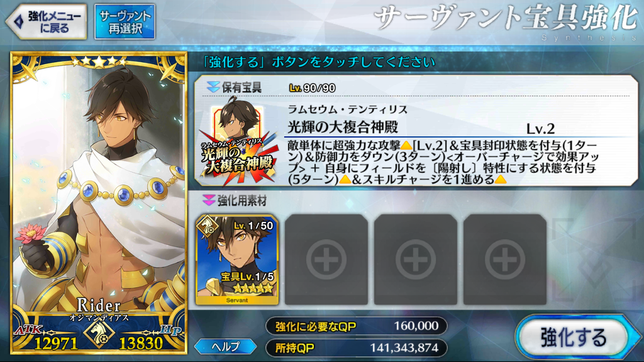
Task: Add material in last empty plus slot
Action: [505, 260]
